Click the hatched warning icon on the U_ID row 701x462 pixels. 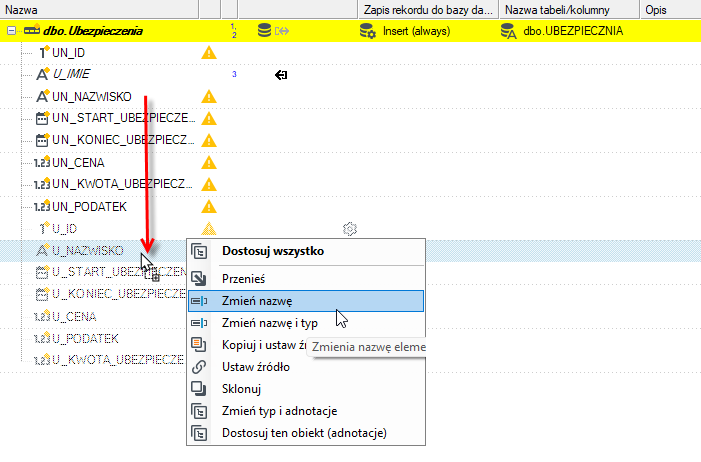point(209,229)
